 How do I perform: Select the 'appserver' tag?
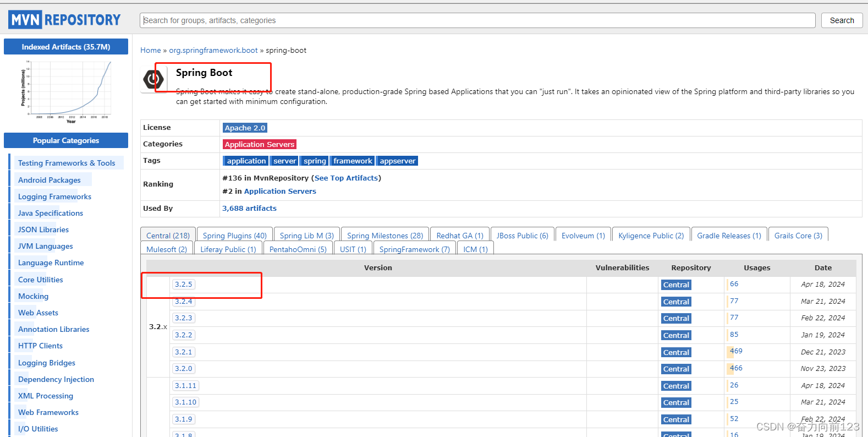click(398, 161)
